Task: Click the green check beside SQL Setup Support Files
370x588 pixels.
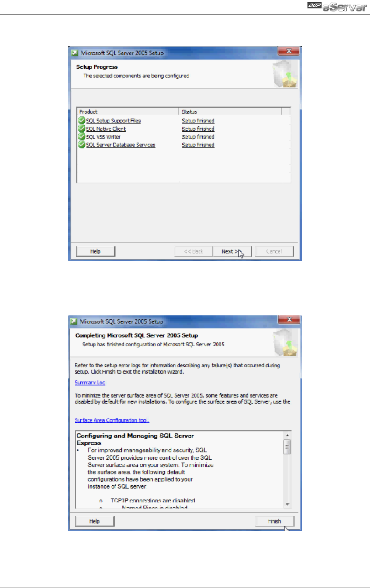Action: point(82,120)
